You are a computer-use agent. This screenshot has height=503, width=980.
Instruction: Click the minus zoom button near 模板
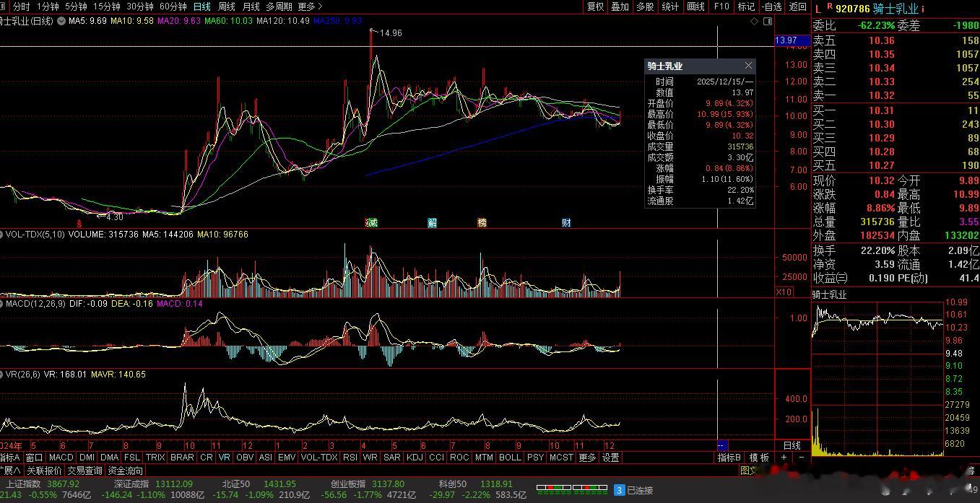tap(801, 457)
